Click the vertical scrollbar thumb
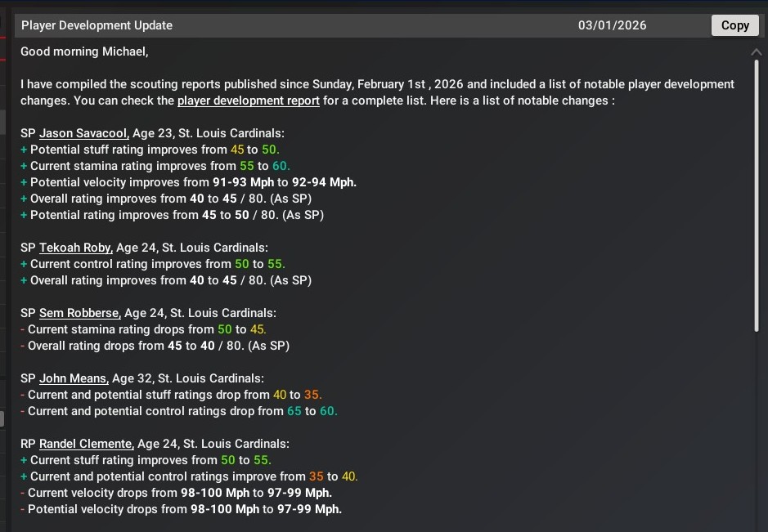 coord(757,196)
